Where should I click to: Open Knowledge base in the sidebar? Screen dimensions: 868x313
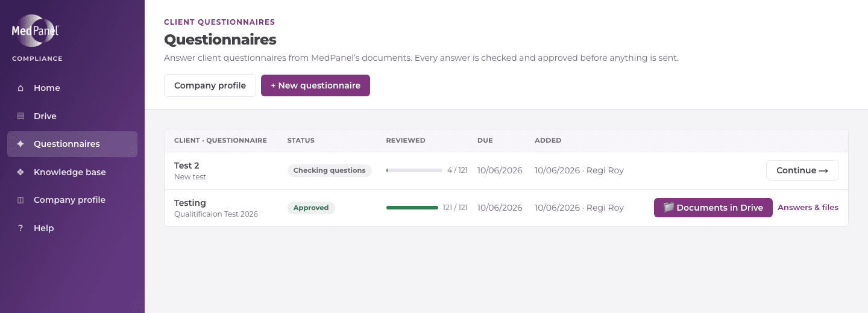(x=72, y=172)
